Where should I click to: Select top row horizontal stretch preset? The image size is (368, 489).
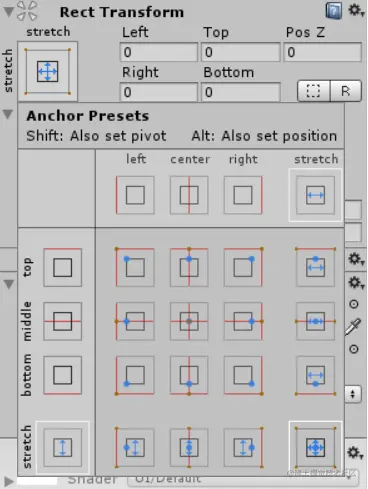click(315, 267)
